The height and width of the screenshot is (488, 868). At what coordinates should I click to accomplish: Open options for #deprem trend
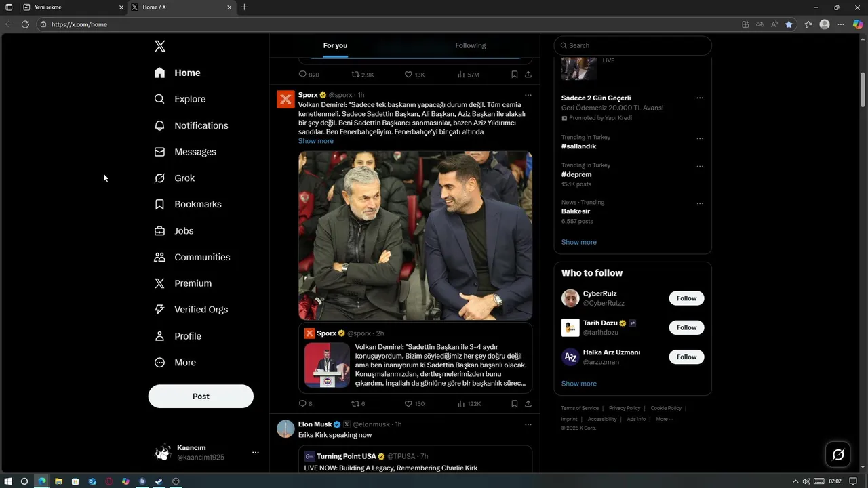pyautogui.click(x=700, y=167)
